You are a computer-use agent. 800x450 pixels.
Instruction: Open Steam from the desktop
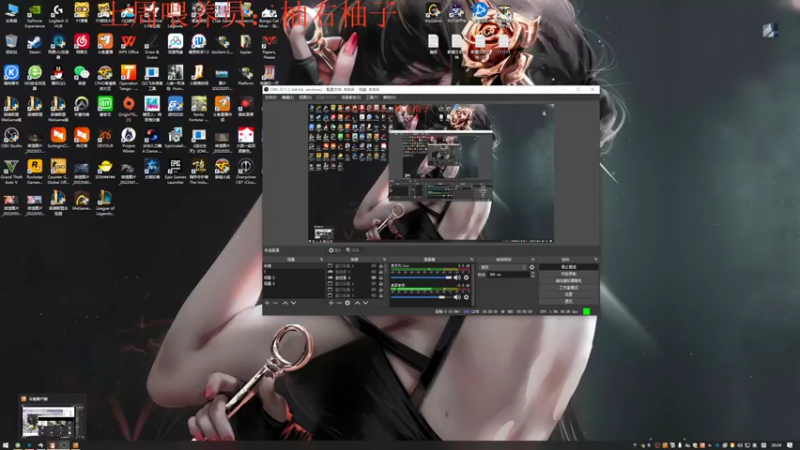tap(35, 42)
